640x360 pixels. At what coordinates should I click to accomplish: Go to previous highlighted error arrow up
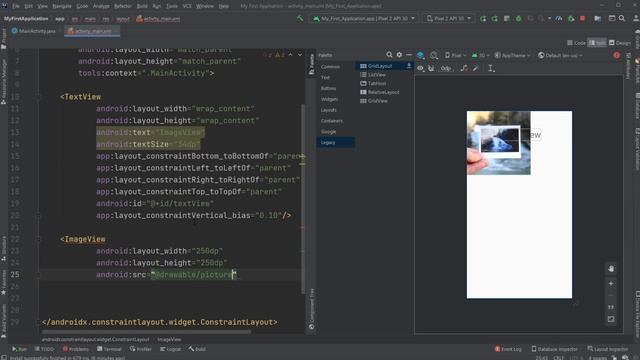point(291,55)
